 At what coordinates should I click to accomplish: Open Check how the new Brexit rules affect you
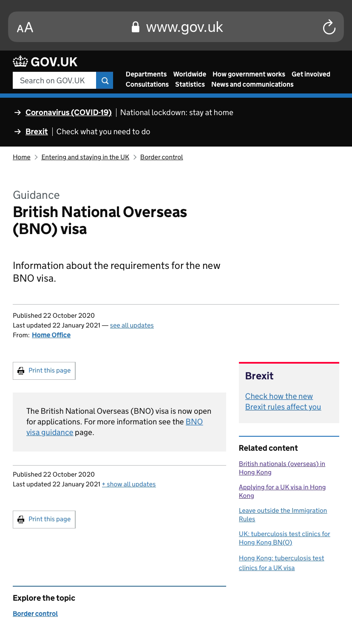(x=283, y=401)
